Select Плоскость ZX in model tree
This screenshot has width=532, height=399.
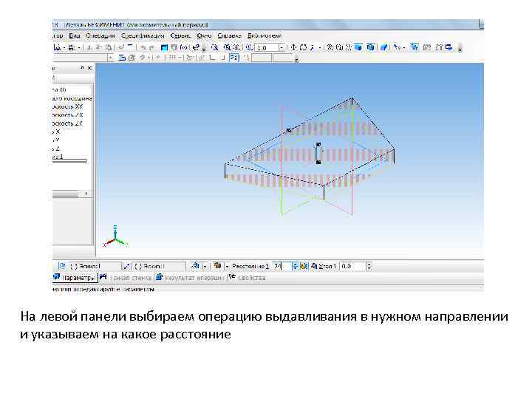click(67, 115)
